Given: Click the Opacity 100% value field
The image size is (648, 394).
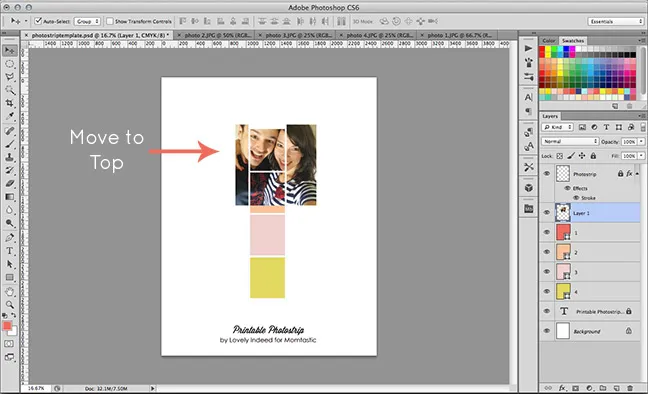Looking at the screenshot, I should [629, 141].
